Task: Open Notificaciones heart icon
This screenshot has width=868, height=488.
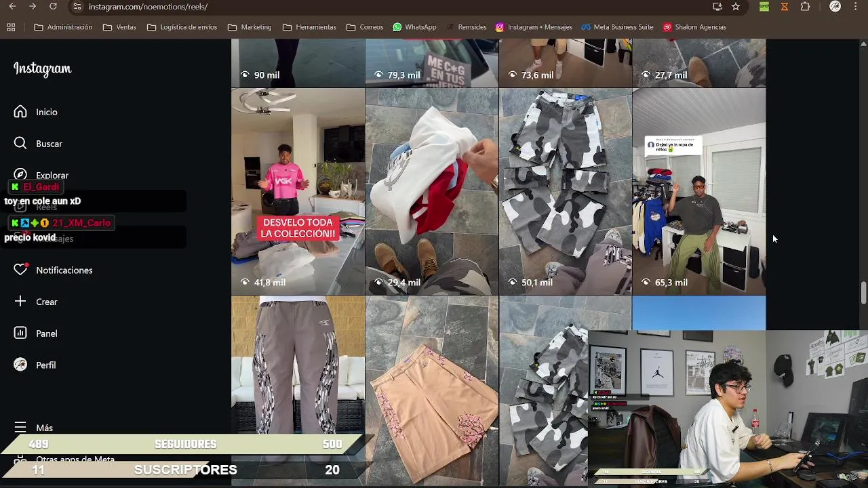Action: point(20,270)
